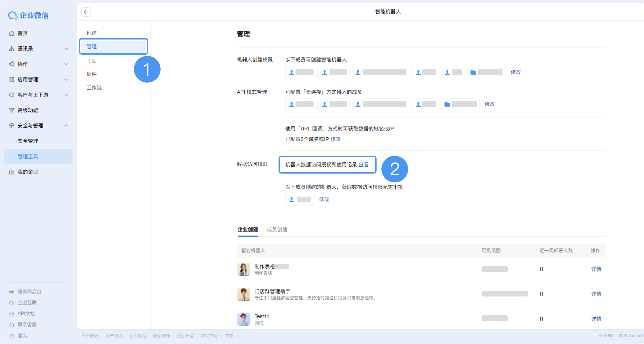Click the 我的企业 building icon

(12, 172)
